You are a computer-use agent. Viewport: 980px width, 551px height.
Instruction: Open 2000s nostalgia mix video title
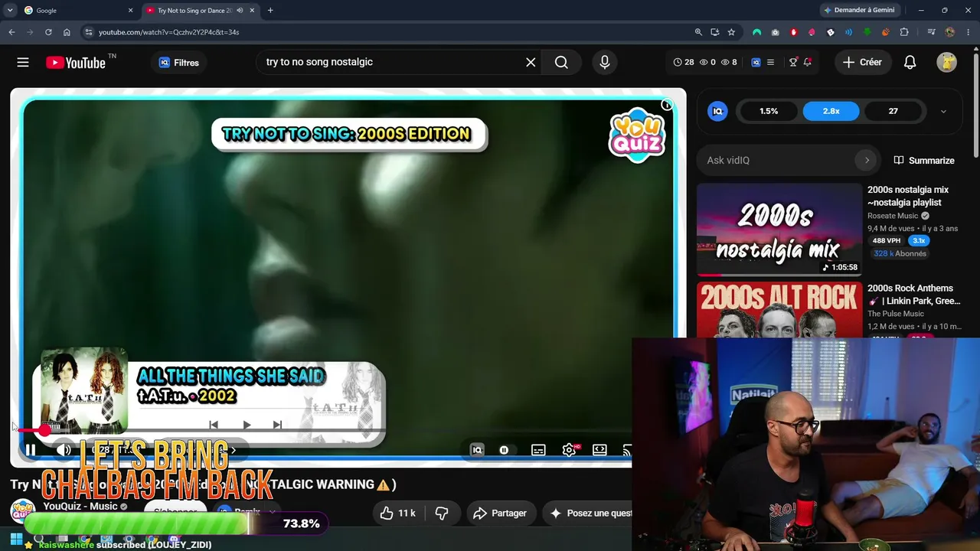908,196
